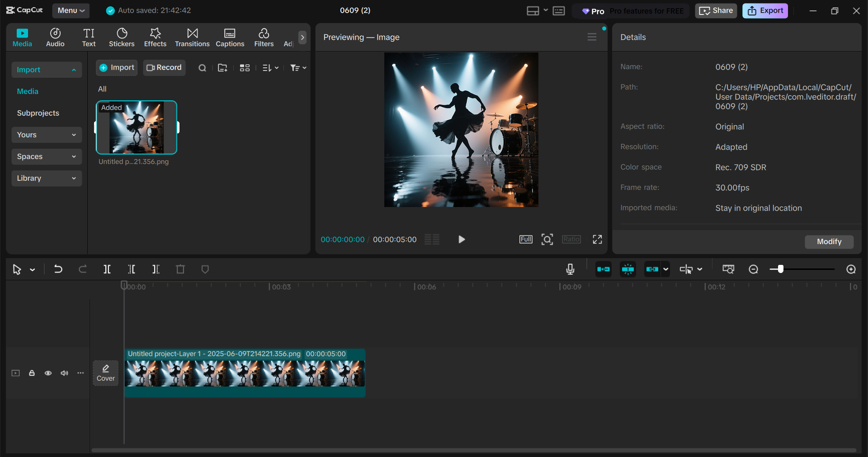Viewport: 868px width, 457px height.
Task: Click the fullscreen preview expand icon
Action: 597,240
